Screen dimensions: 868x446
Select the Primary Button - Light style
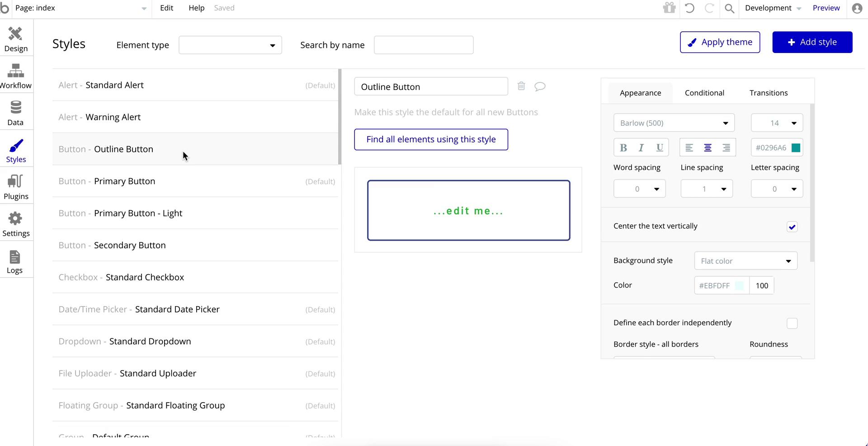(195, 213)
